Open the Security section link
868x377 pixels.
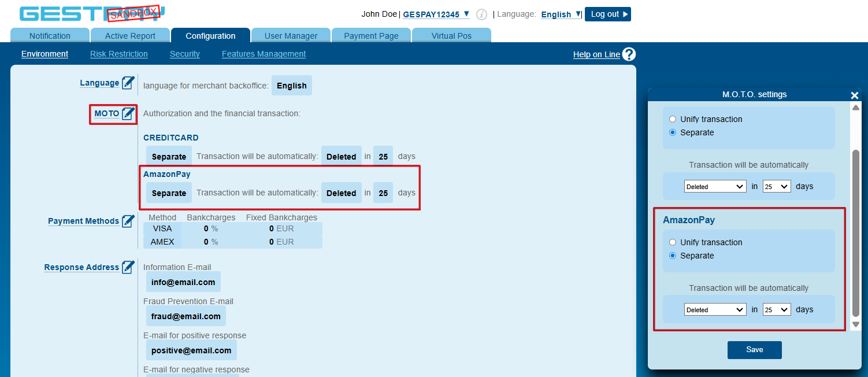pyautogui.click(x=185, y=54)
